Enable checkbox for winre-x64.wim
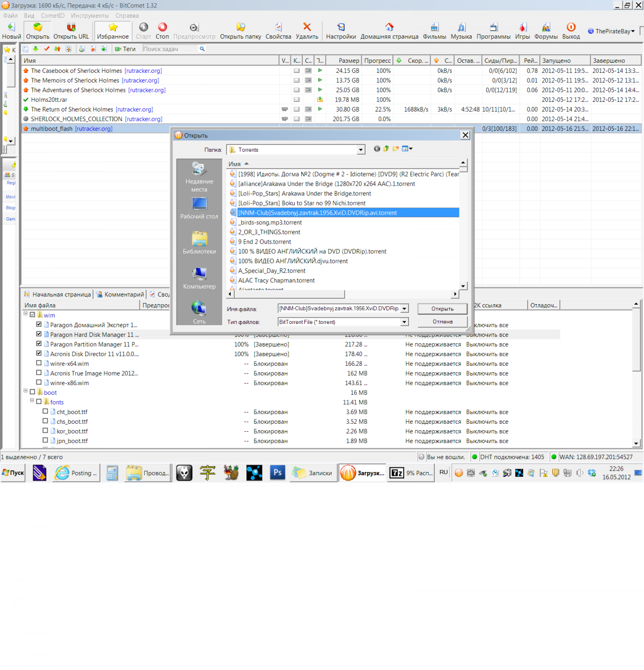644x670 pixels. (x=39, y=363)
